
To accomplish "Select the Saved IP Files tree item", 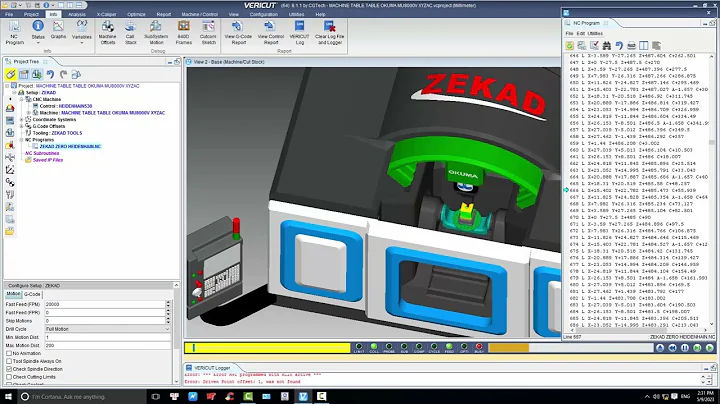I will 48,160.
